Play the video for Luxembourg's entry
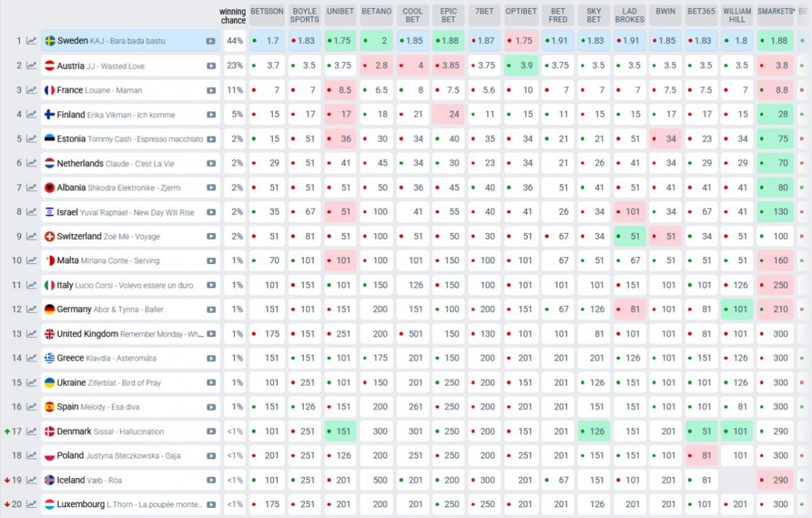The image size is (812, 518). (211, 504)
